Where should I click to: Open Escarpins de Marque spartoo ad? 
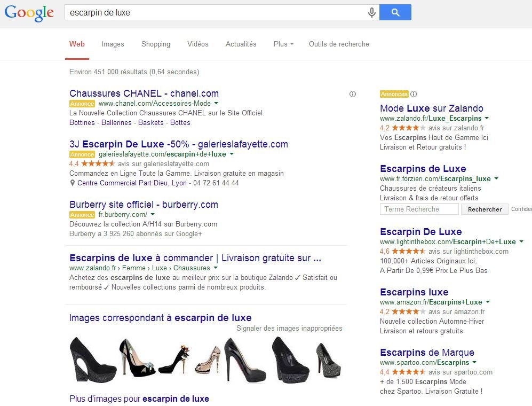coord(427,353)
